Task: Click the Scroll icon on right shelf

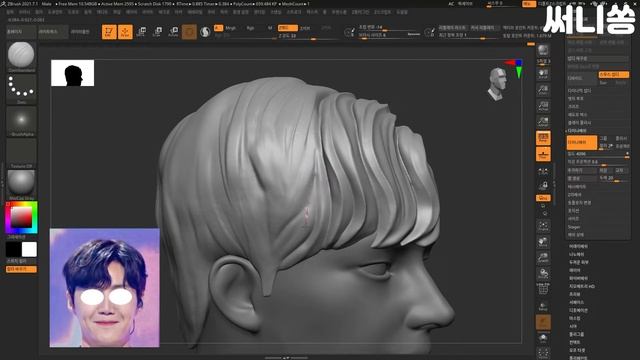Action: (x=543, y=73)
